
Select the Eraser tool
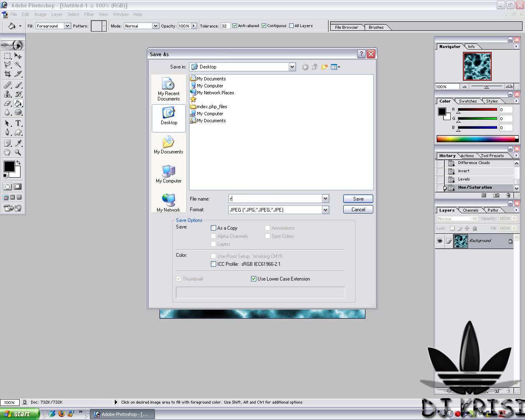[x=7, y=103]
